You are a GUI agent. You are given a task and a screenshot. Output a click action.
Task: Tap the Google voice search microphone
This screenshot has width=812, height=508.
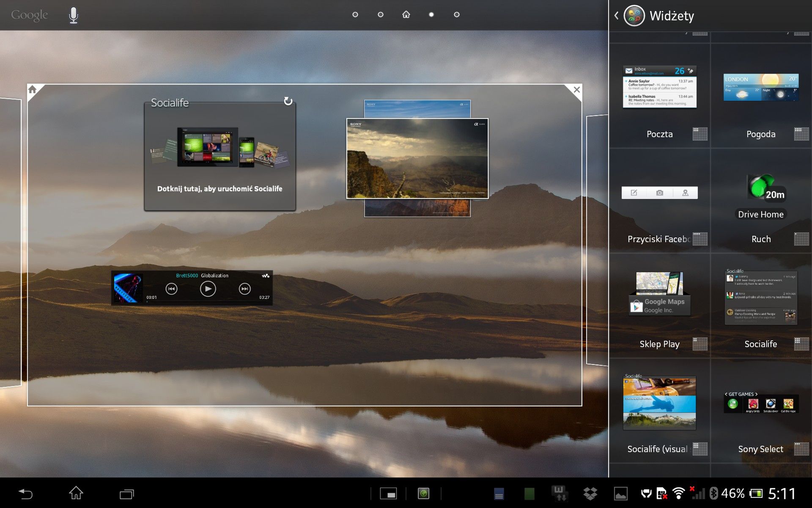tap(74, 15)
